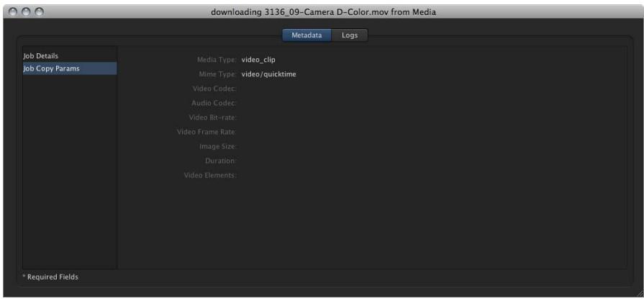644x299 pixels.
Task: Click the window title downloading 3136_09-Camera D-Color.mov
Action: (x=323, y=12)
